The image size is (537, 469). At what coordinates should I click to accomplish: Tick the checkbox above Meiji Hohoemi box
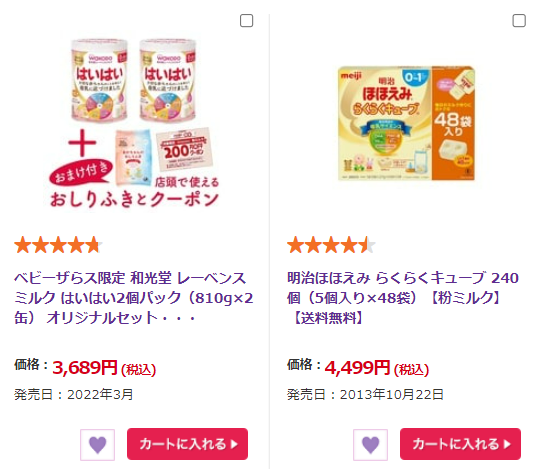pos(519,21)
